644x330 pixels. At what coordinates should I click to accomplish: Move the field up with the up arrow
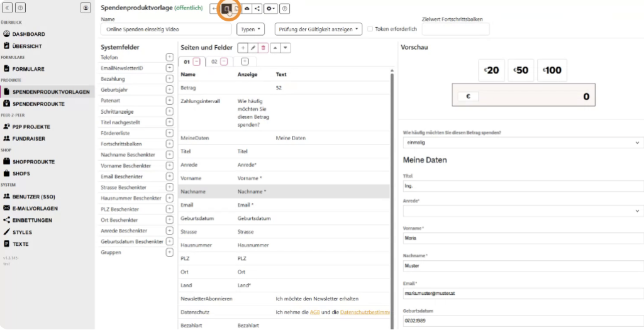point(275,48)
